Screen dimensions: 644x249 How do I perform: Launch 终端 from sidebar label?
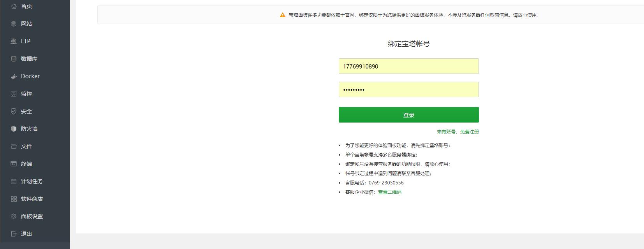(26, 164)
